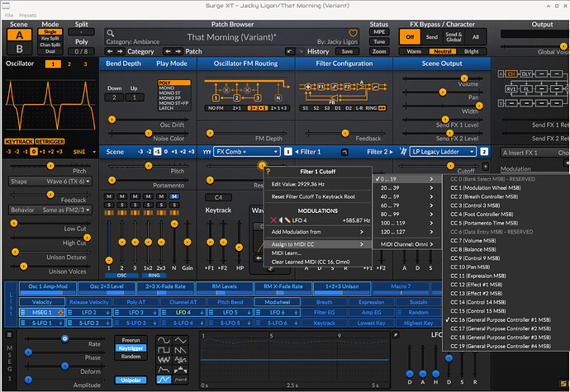Select the 3>2>1 FM routing

tap(258, 108)
